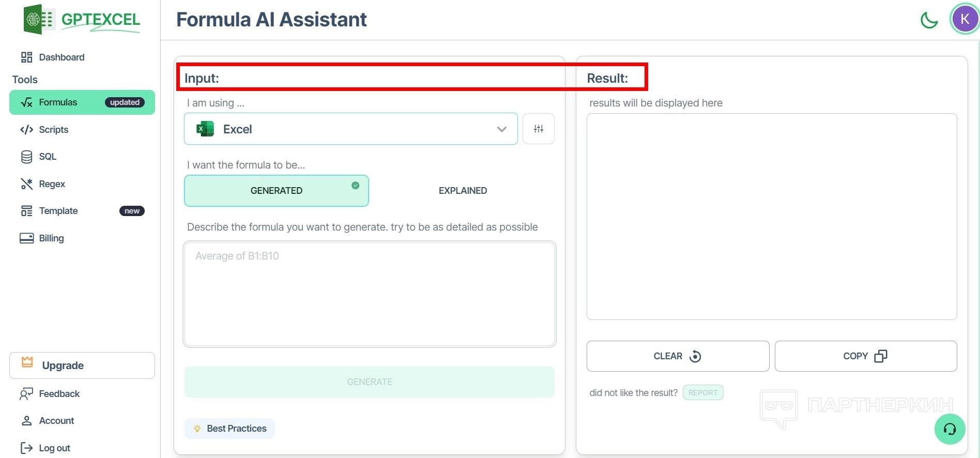Open Dashboard from sidebar
The image size is (980, 458).
[62, 57]
